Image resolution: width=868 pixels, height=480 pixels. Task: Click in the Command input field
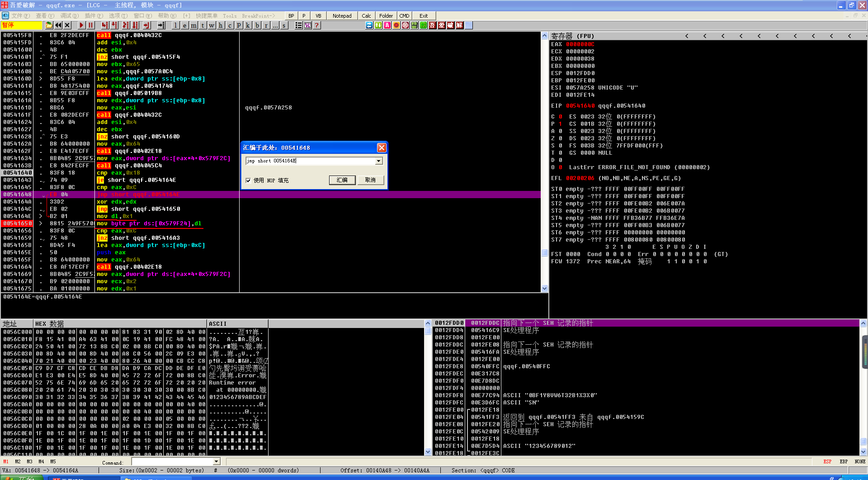(172, 461)
